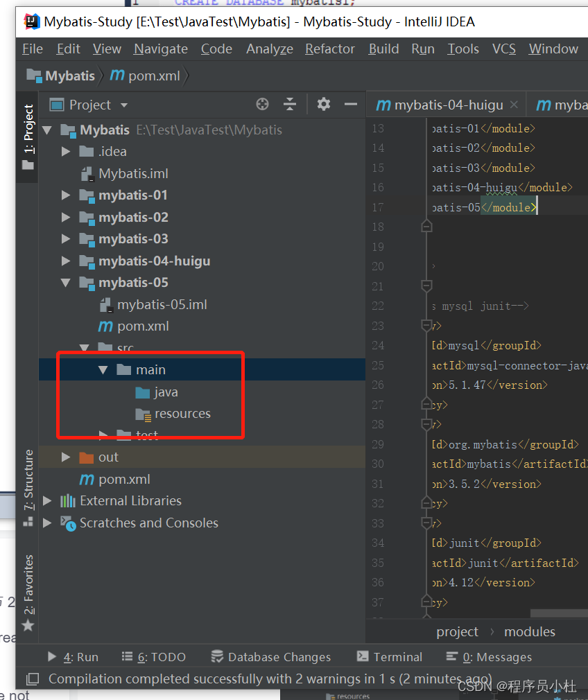The height and width of the screenshot is (700, 588).
Task: Open Project panel settings gear
Action: [324, 105]
